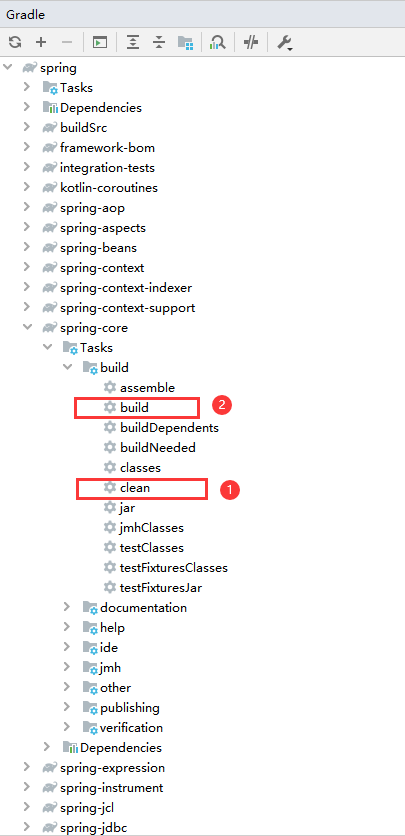Expand Dependencies under spring-core
This screenshot has height=836, width=405.
click(x=47, y=747)
